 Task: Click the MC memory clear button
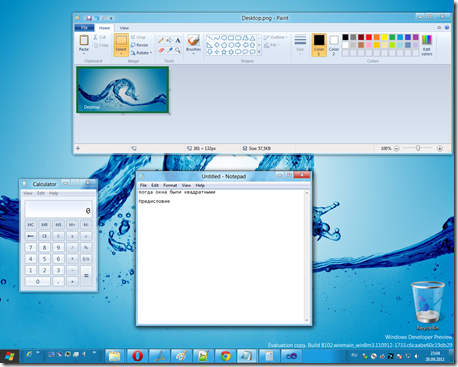pos(31,225)
